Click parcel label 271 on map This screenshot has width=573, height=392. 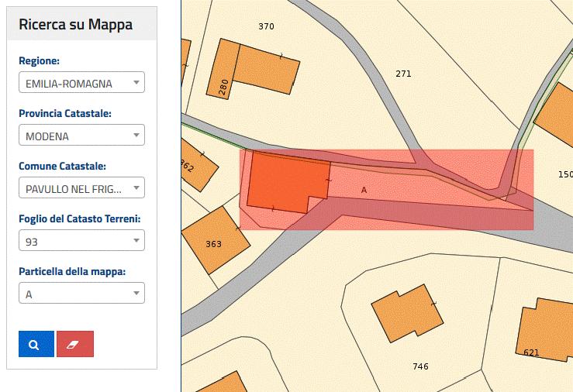point(403,74)
